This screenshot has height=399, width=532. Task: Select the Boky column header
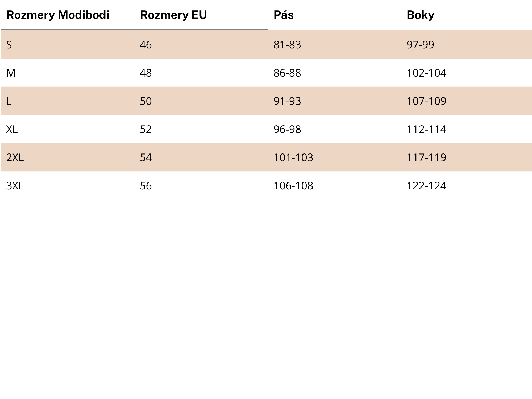point(420,15)
